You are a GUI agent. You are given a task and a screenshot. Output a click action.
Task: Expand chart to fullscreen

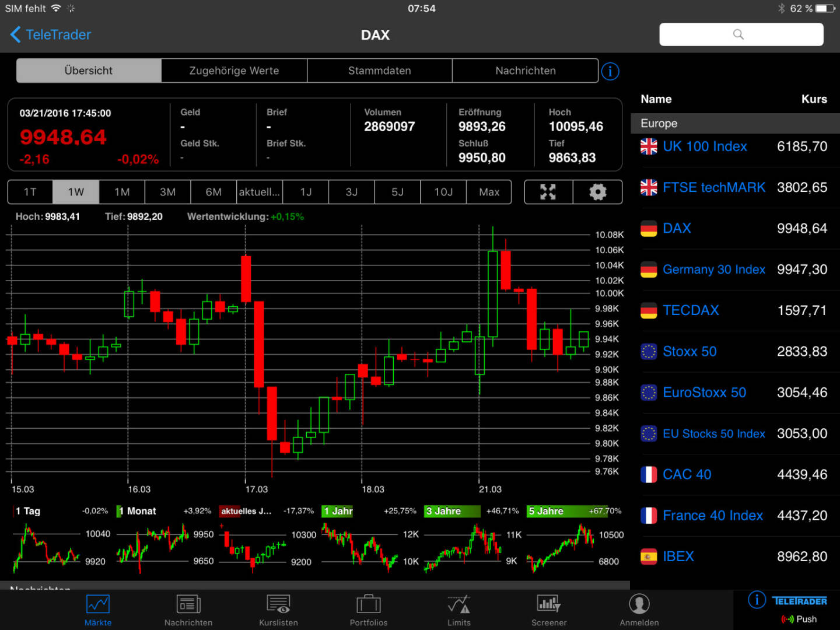548,192
